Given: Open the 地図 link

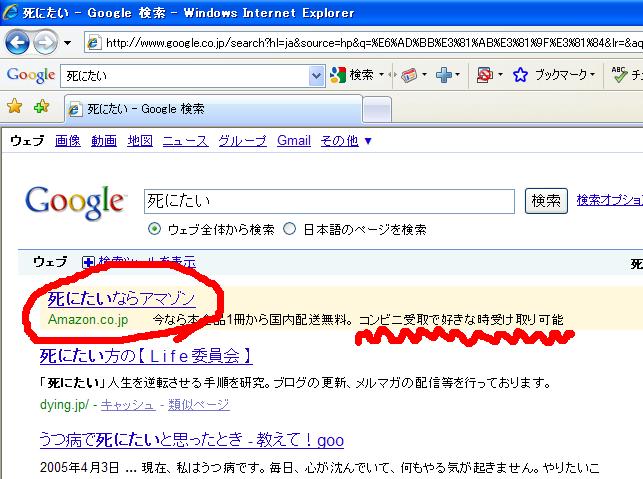Looking at the screenshot, I should [x=140, y=141].
